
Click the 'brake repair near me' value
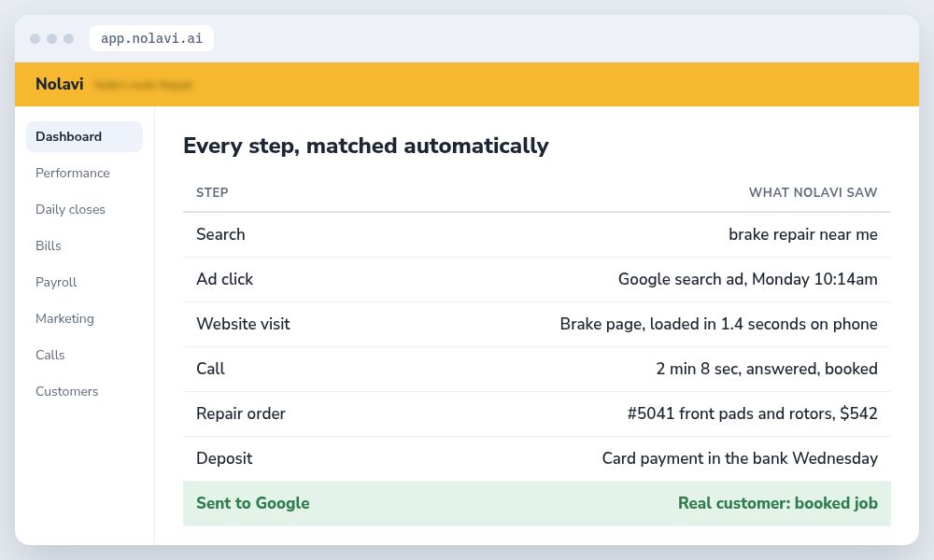point(803,234)
